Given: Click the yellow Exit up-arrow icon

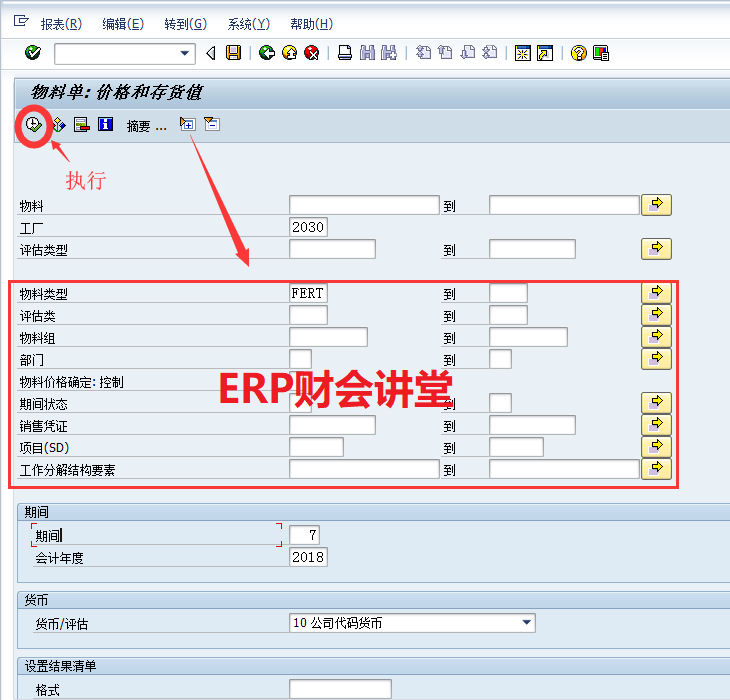Looking at the screenshot, I should tap(290, 53).
